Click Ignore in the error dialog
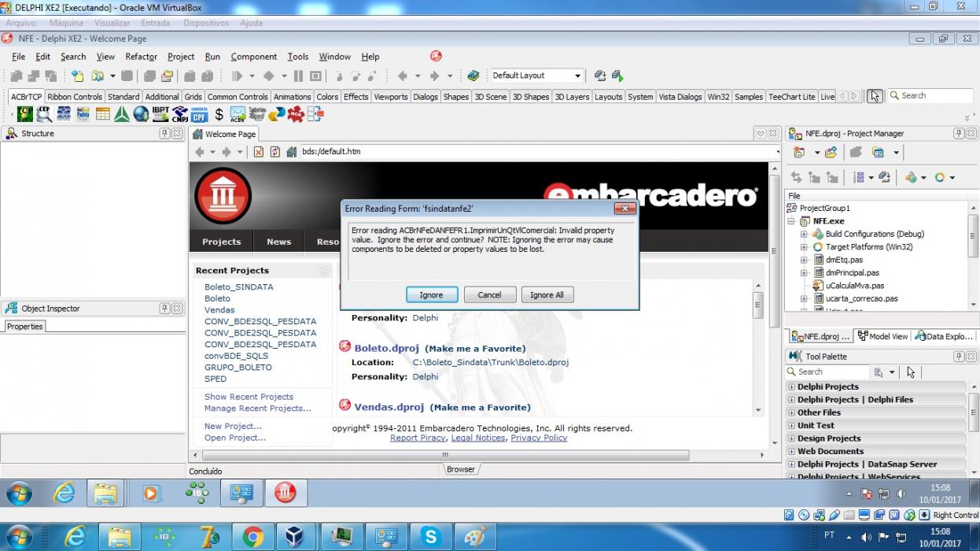The height and width of the screenshot is (551, 980). click(x=431, y=294)
